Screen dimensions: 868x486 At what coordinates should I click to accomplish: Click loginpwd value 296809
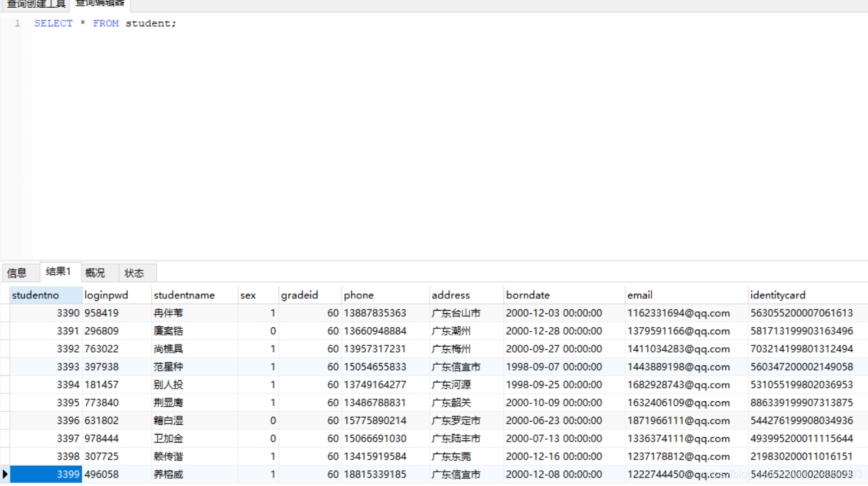(102, 331)
